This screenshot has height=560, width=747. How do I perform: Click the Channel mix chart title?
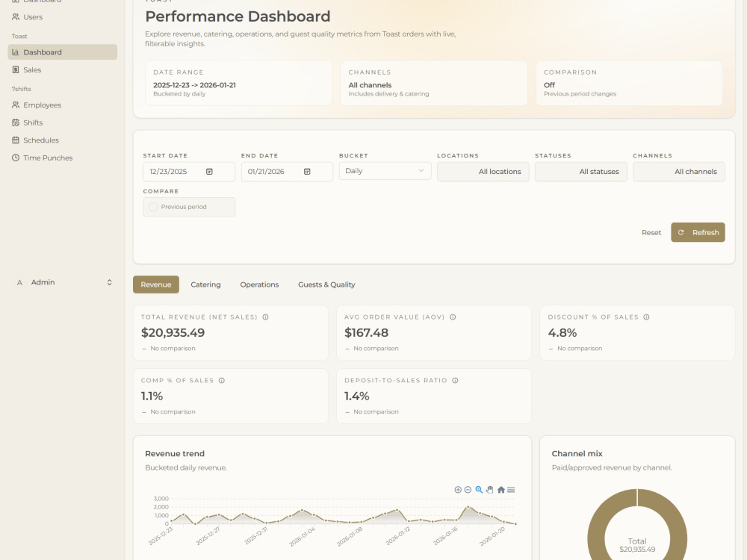[577, 454]
